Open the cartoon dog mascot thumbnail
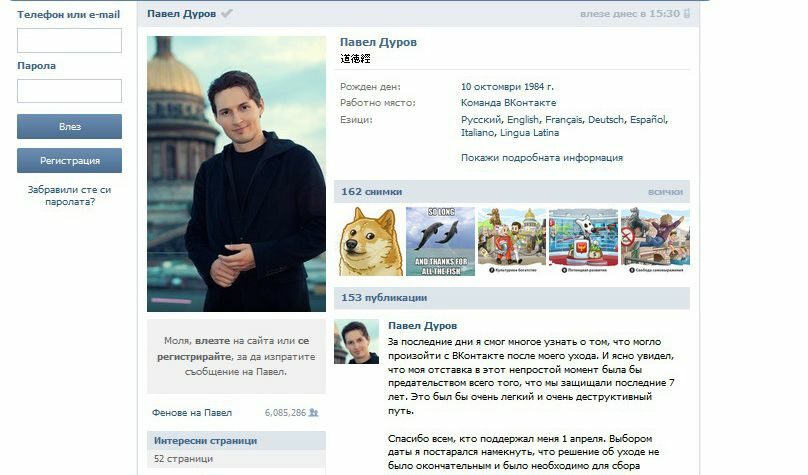This screenshot has height=475, width=808. click(583, 241)
